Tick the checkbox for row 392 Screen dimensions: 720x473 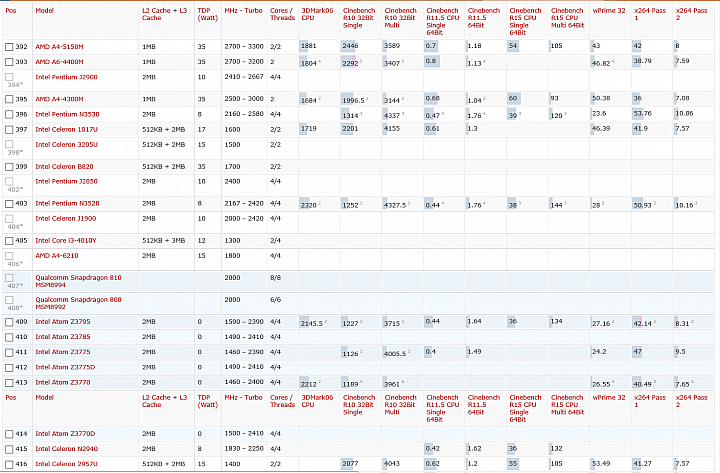pyautogui.click(x=9, y=47)
